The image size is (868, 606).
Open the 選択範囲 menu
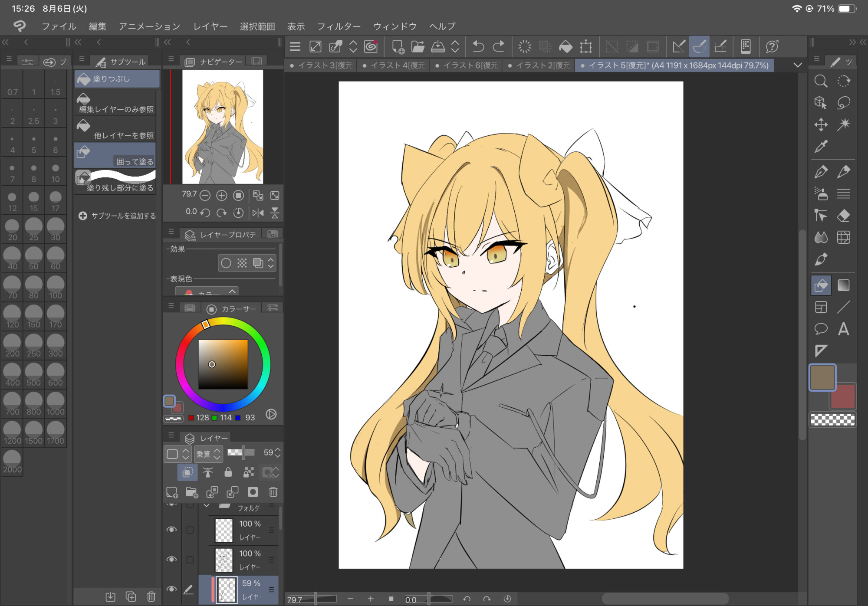pos(257,26)
